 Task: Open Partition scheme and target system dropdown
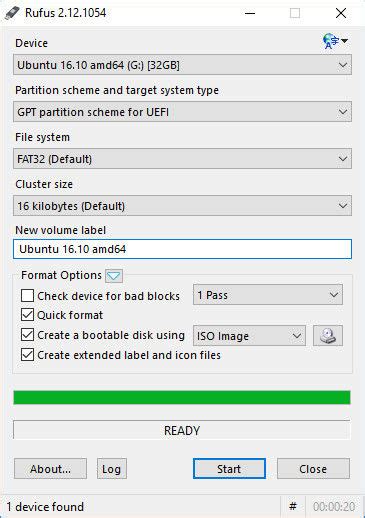tap(182, 112)
